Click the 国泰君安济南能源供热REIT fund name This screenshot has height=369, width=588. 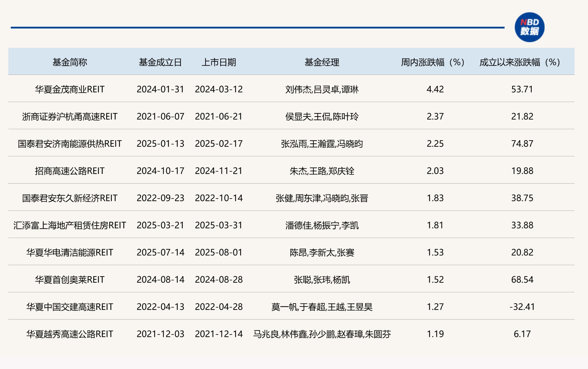(x=70, y=144)
